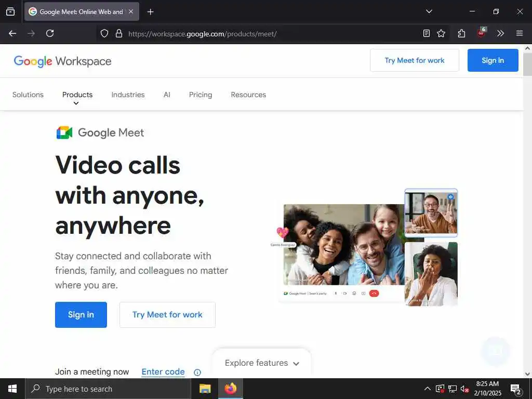The image size is (532, 399).
Task: Open the clock and date display
Action: pos(487,389)
